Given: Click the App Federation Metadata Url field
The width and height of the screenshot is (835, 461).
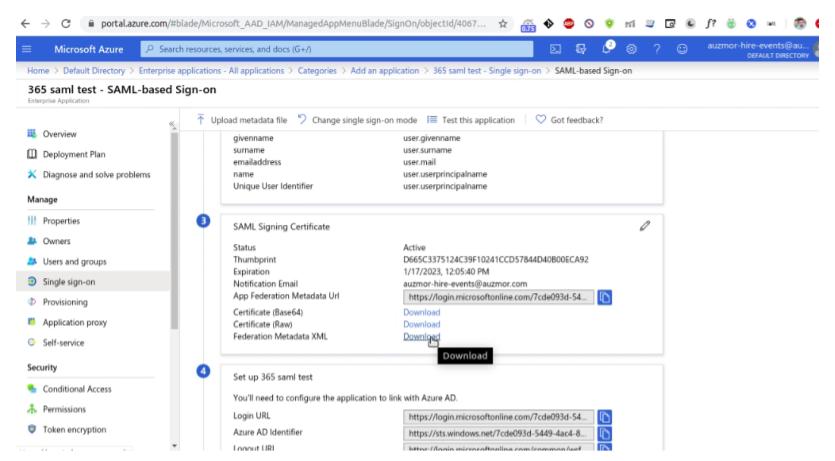Looking at the screenshot, I should point(498,297).
